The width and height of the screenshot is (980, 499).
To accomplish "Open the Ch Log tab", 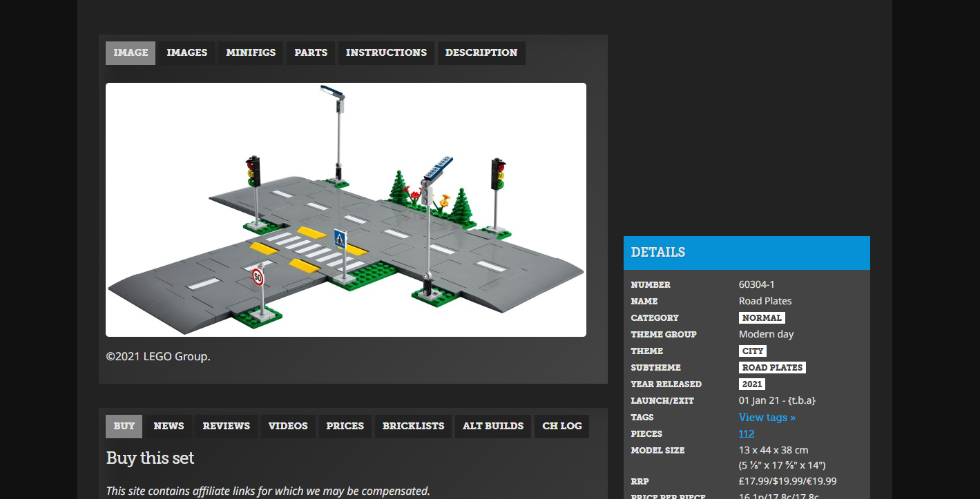I will [x=561, y=427].
